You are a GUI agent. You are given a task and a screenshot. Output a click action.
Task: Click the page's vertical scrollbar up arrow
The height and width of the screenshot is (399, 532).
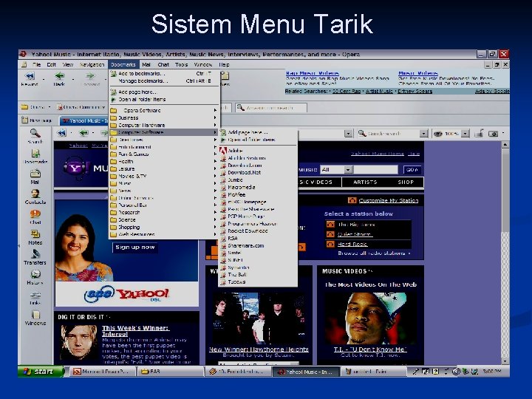(505, 146)
